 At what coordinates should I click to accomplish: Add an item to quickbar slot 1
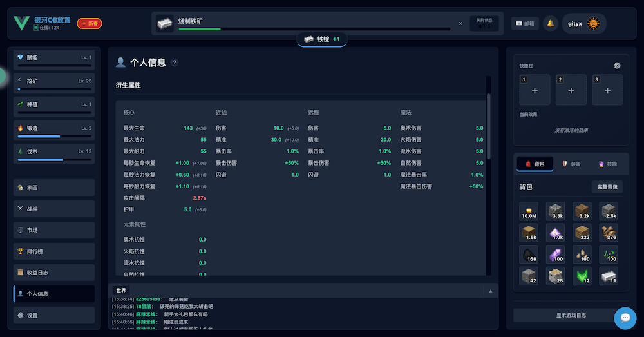(x=535, y=90)
